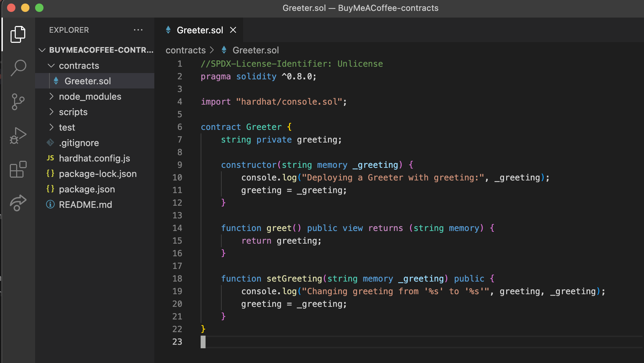Open the Run and Debug view
Screen dimensions: 644x363
click(18, 136)
